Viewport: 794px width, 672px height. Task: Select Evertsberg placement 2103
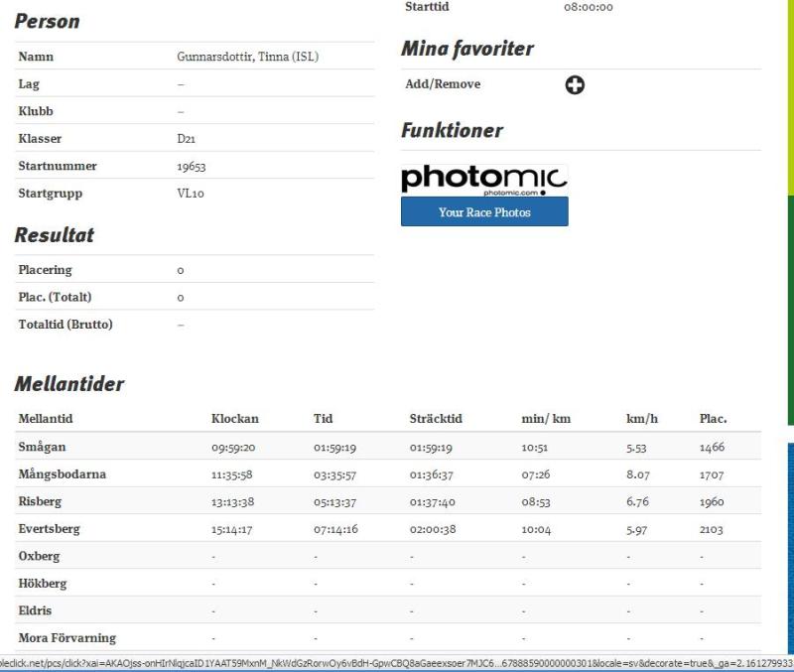click(711, 529)
